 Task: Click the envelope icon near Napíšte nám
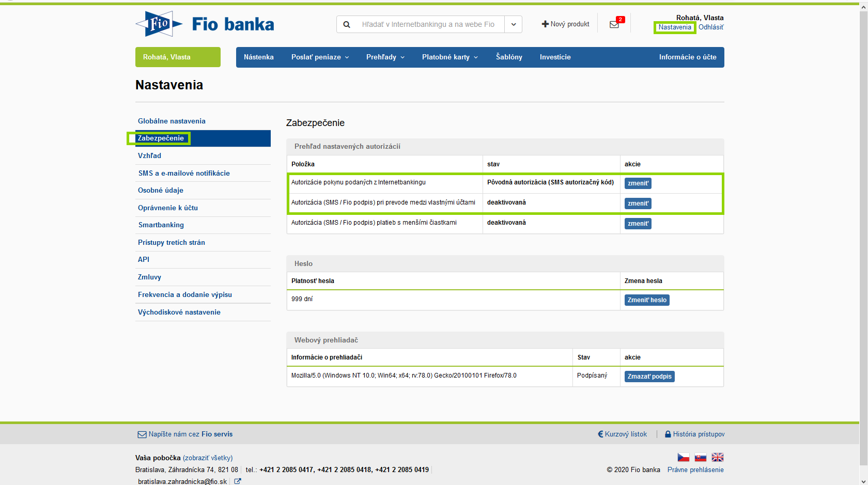(x=142, y=434)
